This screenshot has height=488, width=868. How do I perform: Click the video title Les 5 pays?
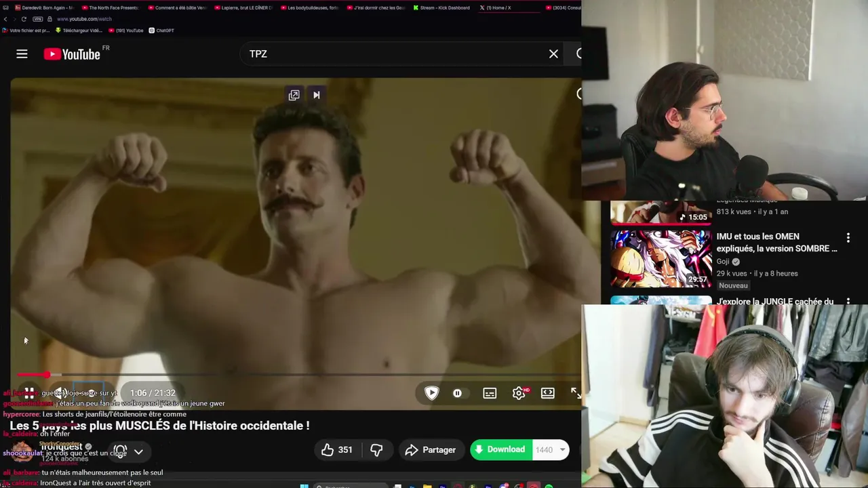tap(159, 426)
